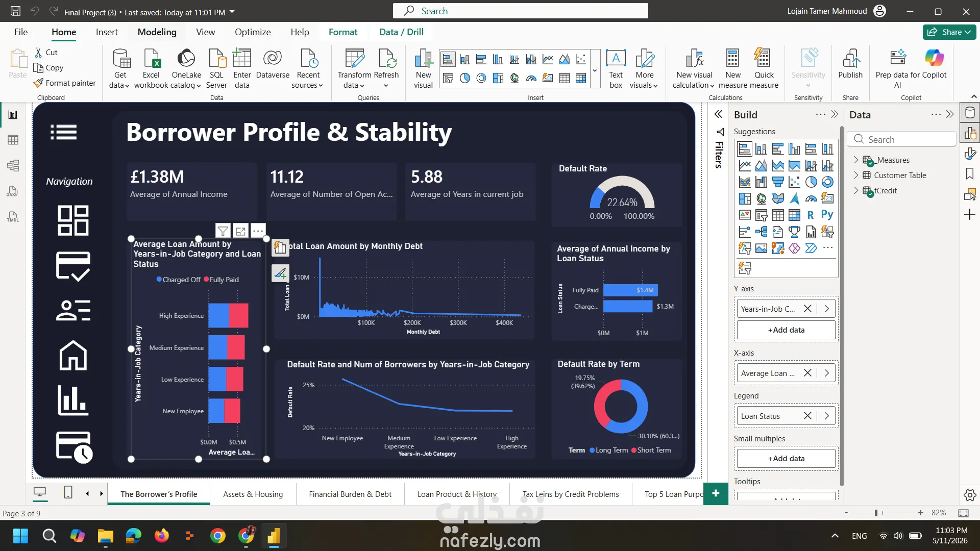Click the title bar Search box
980x551 pixels.
521,11
